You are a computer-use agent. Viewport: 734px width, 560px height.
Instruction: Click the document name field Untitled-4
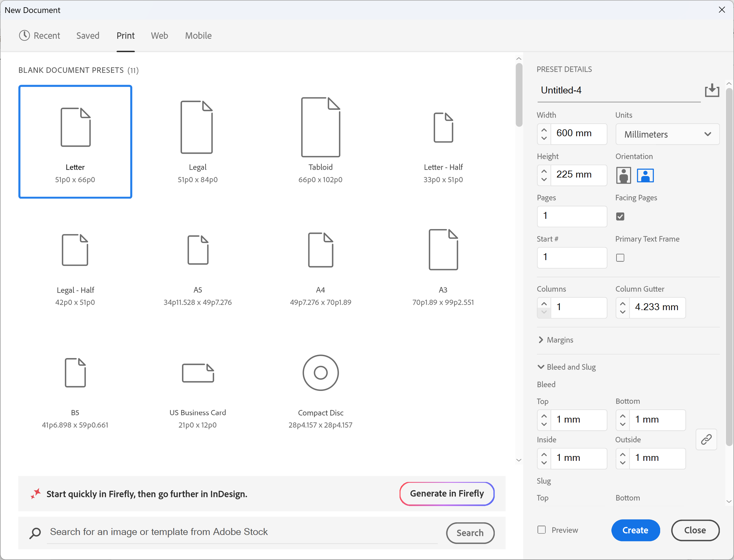[619, 90]
